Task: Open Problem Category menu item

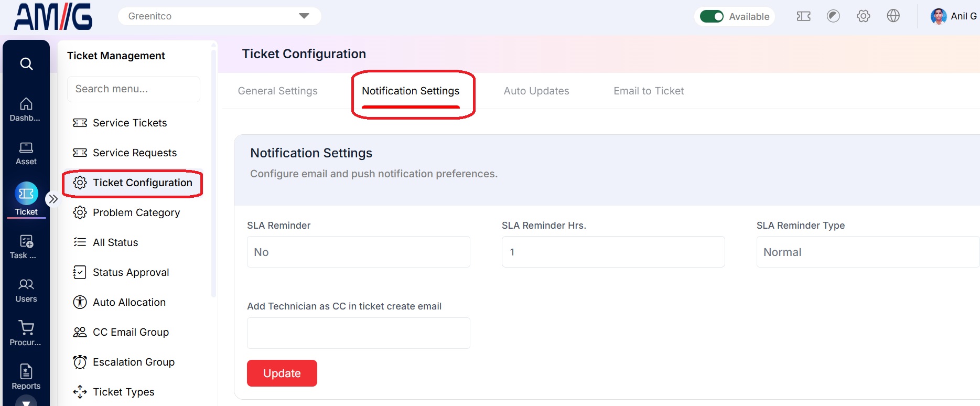Action: 136,212
